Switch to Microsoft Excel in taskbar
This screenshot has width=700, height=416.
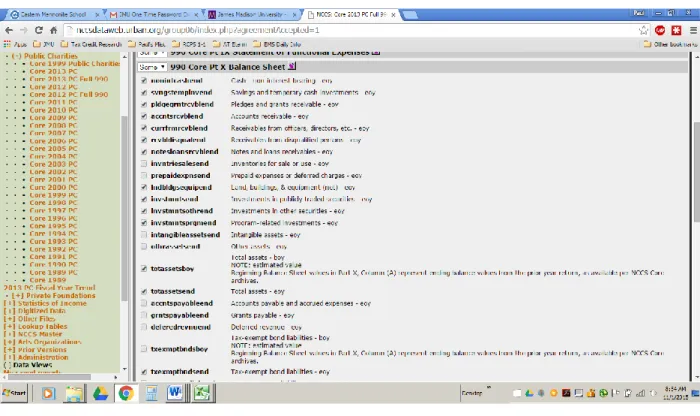click(x=201, y=393)
